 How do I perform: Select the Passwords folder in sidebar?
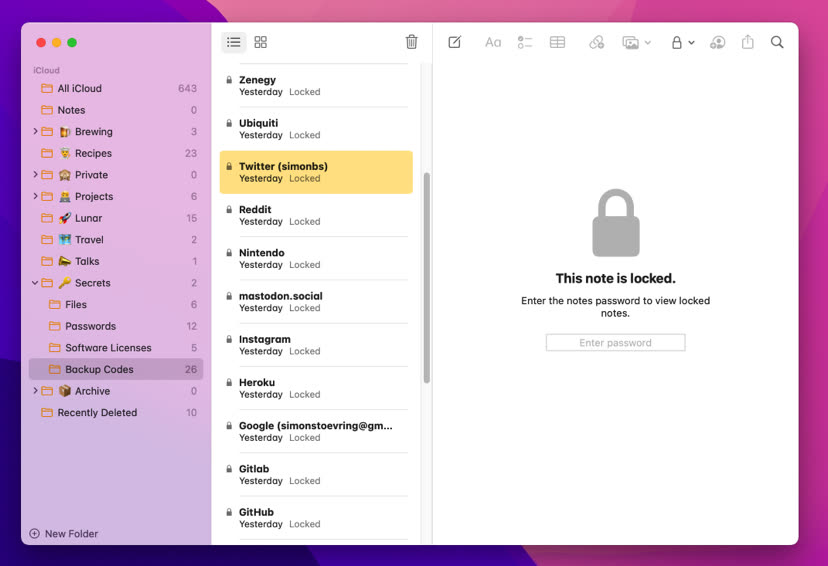click(90, 326)
